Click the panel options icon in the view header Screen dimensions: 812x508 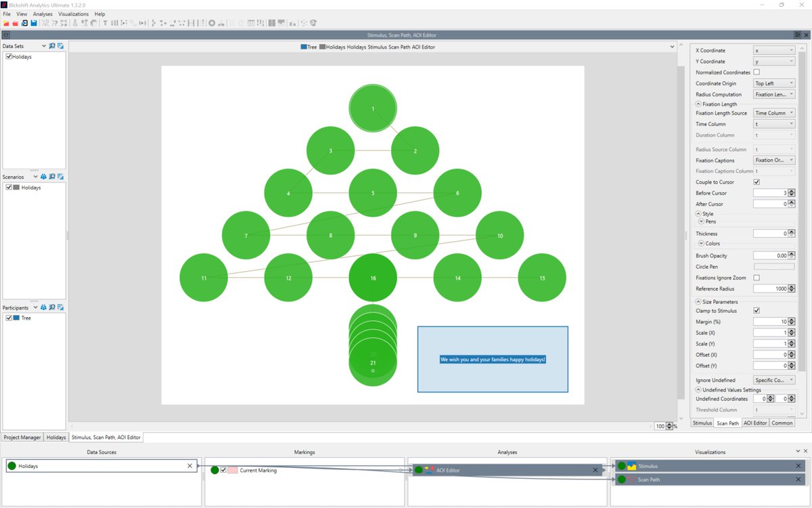pos(798,35)
